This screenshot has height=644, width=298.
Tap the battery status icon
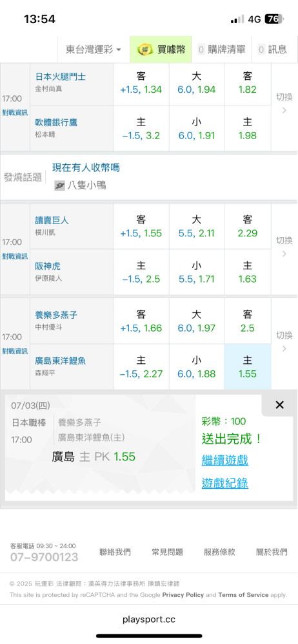pyautogui.click(x=275, y=19)
